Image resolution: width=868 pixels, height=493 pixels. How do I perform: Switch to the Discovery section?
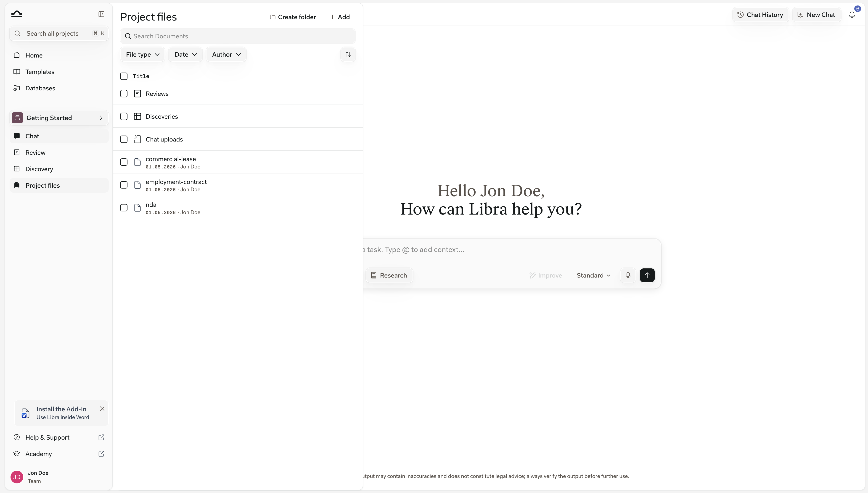click(59, 169)
